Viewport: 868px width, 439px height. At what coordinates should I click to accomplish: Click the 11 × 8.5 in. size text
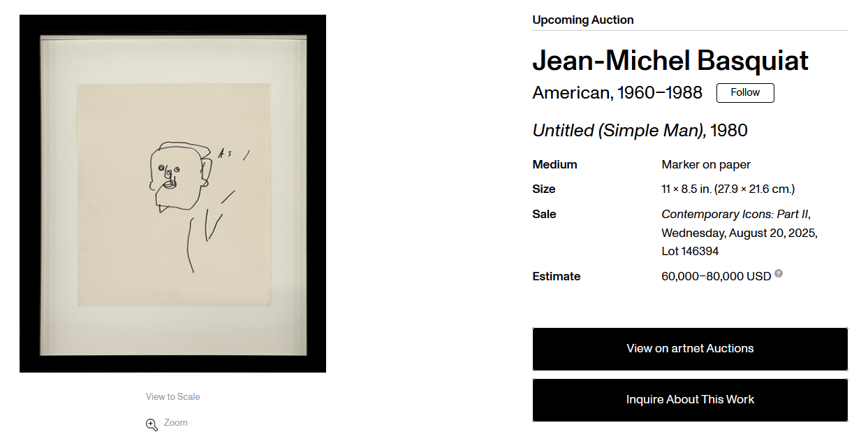tap(686, 189)
